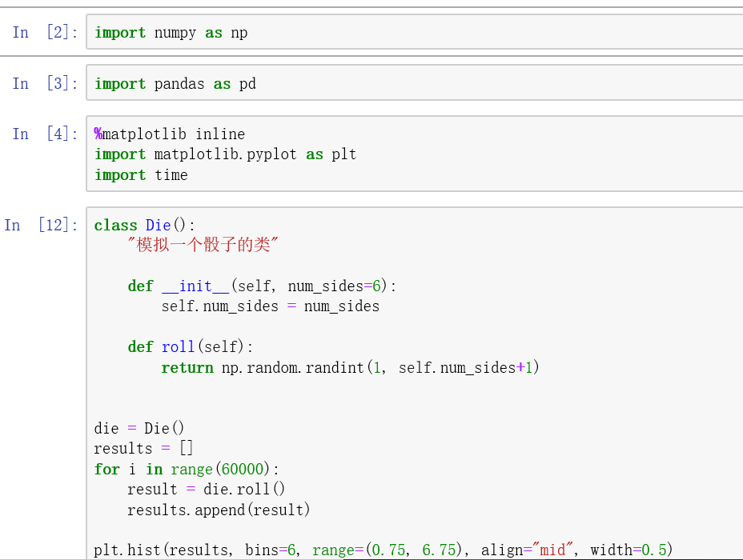Click the 'die = Die()' line

(139, 429)
